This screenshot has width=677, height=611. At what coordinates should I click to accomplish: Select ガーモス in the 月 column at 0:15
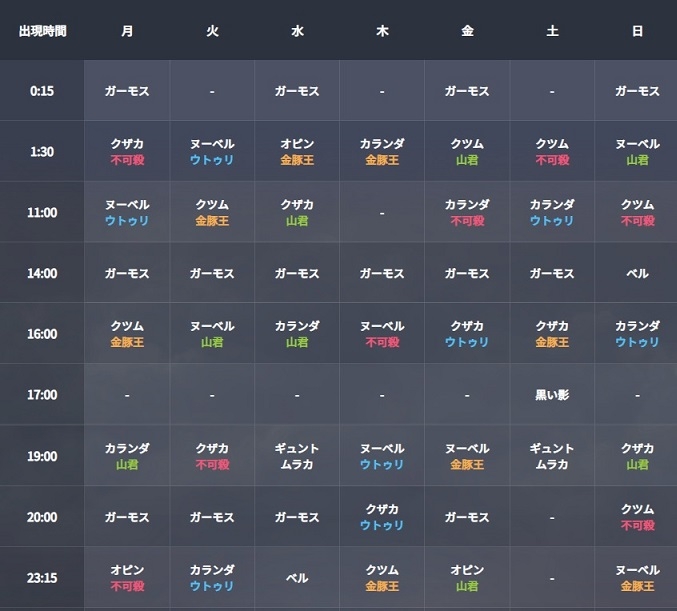click(127, 91)
